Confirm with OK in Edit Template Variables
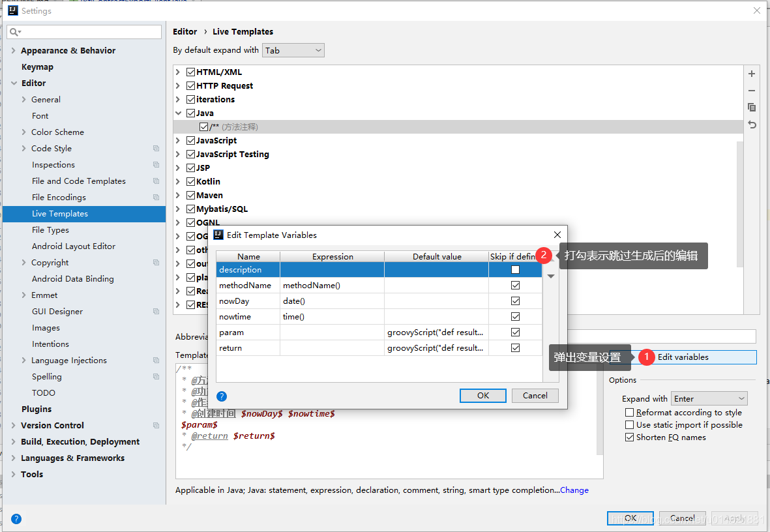 pos(482,396)
